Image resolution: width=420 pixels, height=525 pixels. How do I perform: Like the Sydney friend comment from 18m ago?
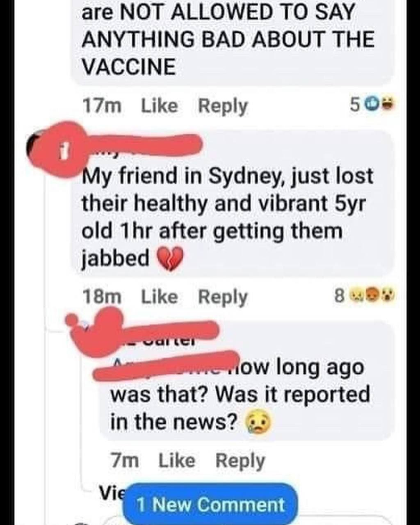[x=160, y=297]
